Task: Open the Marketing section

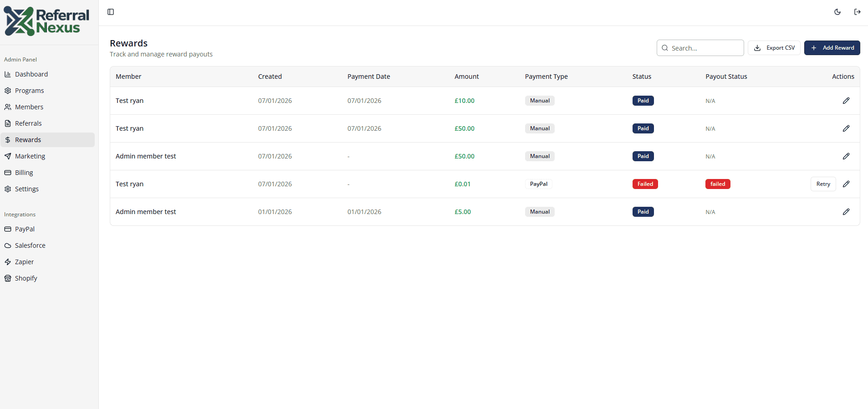Action: click(47, 156)
